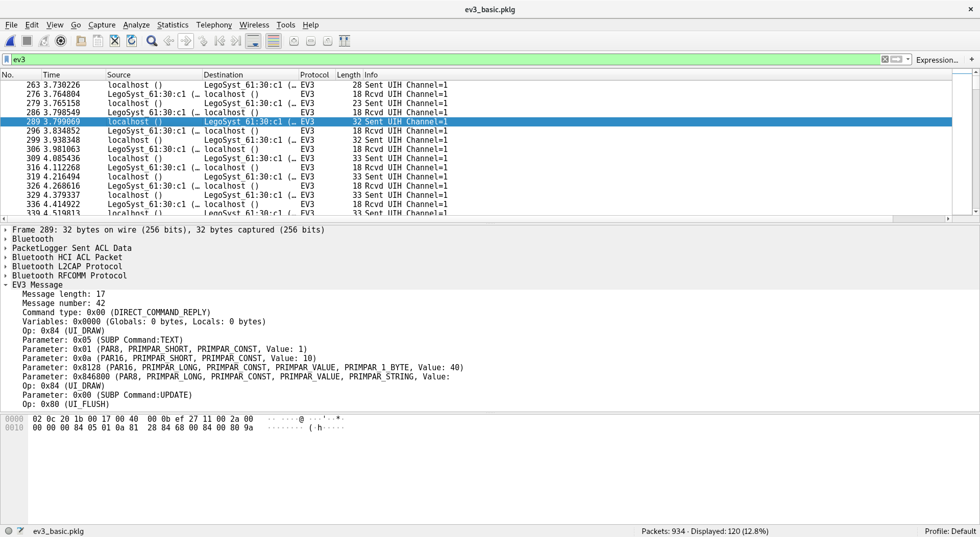The image size is (980, 537).
Task: Start capturing packets with shark fin icon
Action: (11, 41)
